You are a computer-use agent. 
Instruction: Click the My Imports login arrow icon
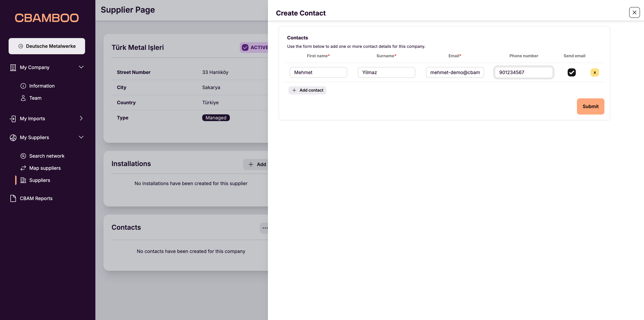(13, 118)
